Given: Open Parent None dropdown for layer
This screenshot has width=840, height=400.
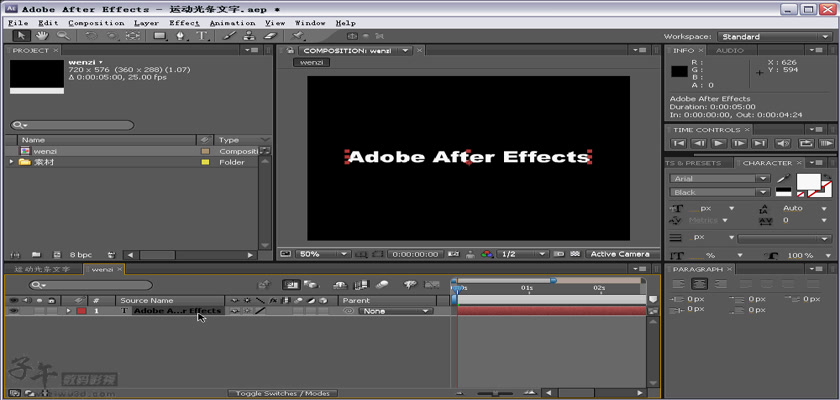Looking at the screenshot, I should pyautogui.click(x=396, y=311).
